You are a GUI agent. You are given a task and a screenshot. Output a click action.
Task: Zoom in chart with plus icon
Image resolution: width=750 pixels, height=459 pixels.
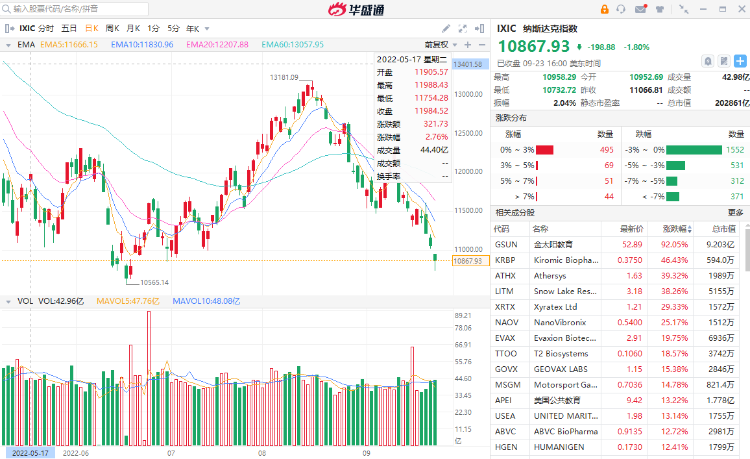tap(468, 45)
